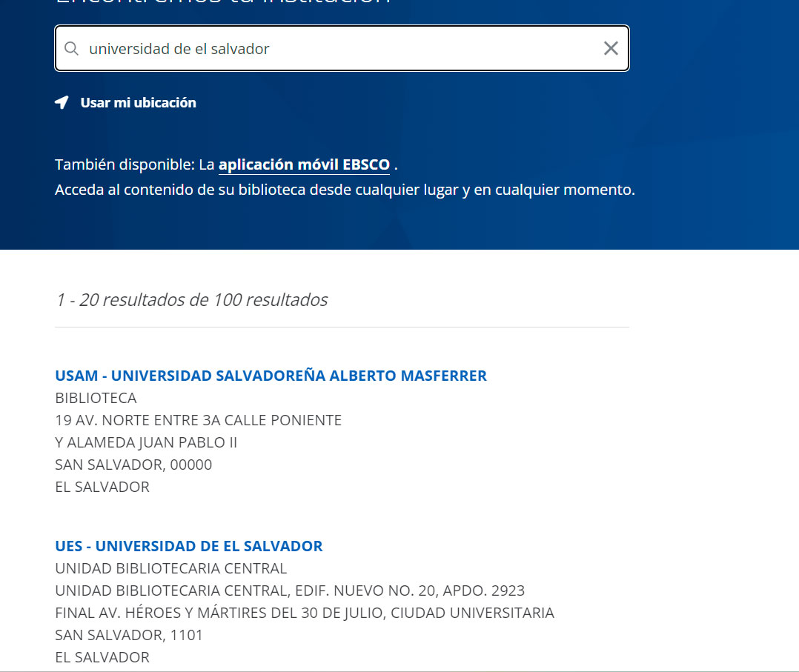Select USAM - Universidad Salvadoreña Alberto Masferrer
This screenshot has height=672, width=799.
click(x=271, y=376)
